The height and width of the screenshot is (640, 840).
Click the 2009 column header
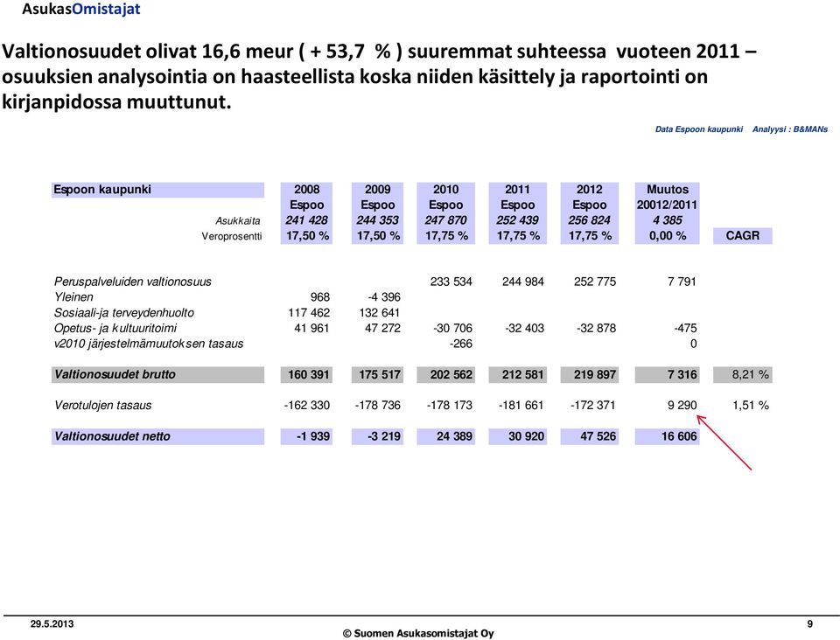pos(378,190)
